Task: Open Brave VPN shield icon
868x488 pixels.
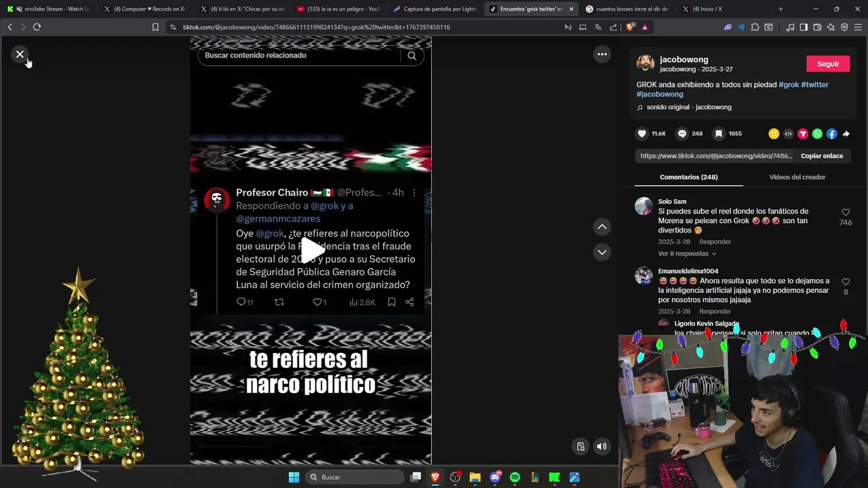Action: [x=844, y=27]
